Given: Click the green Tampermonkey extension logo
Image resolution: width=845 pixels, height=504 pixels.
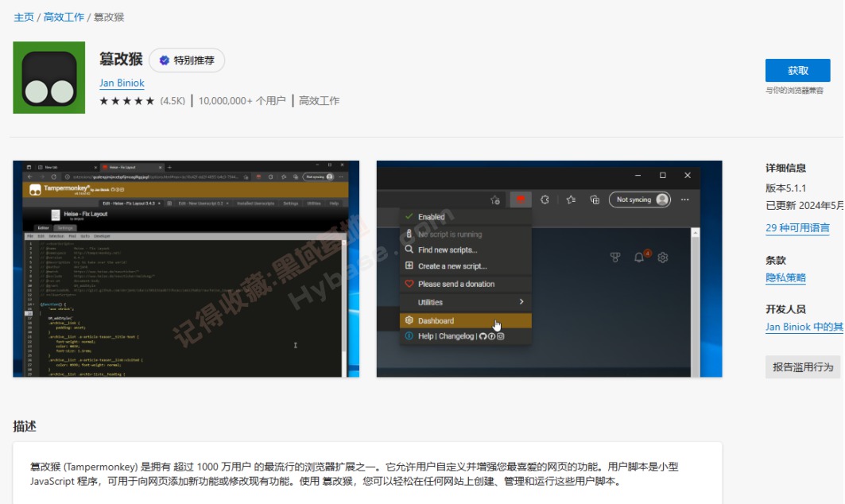Looking at the screenshot, I should pos(49,78).
